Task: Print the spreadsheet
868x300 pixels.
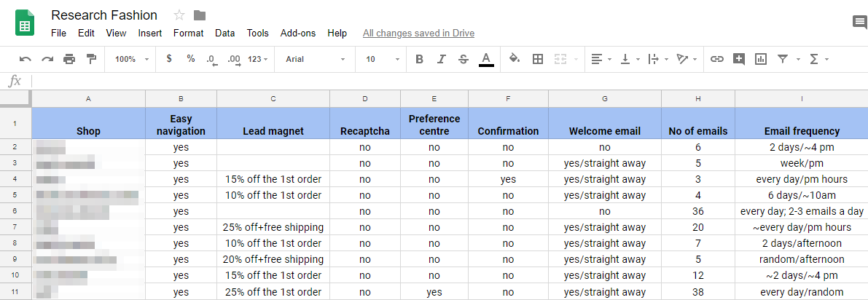Action: tap(69, 59)
